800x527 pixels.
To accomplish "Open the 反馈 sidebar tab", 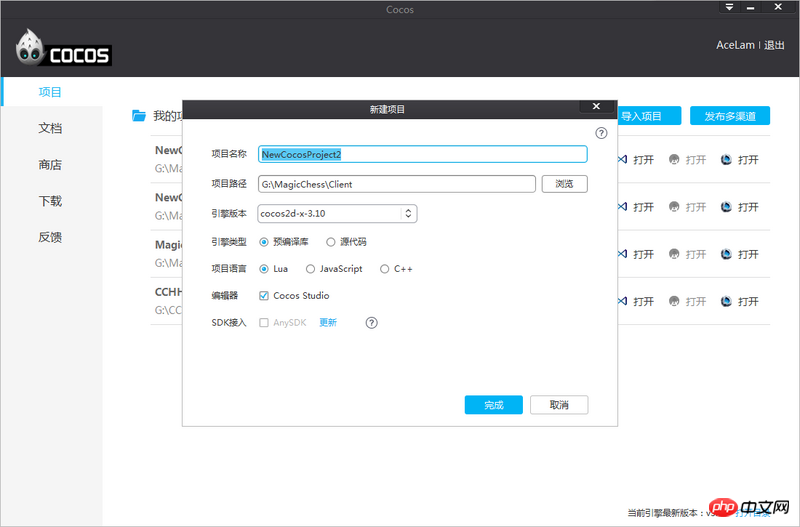I will coord(50,237).
